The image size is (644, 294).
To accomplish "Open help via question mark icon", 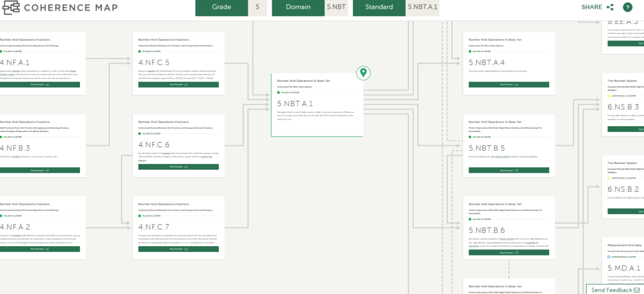I will click(x=627, y=8).
